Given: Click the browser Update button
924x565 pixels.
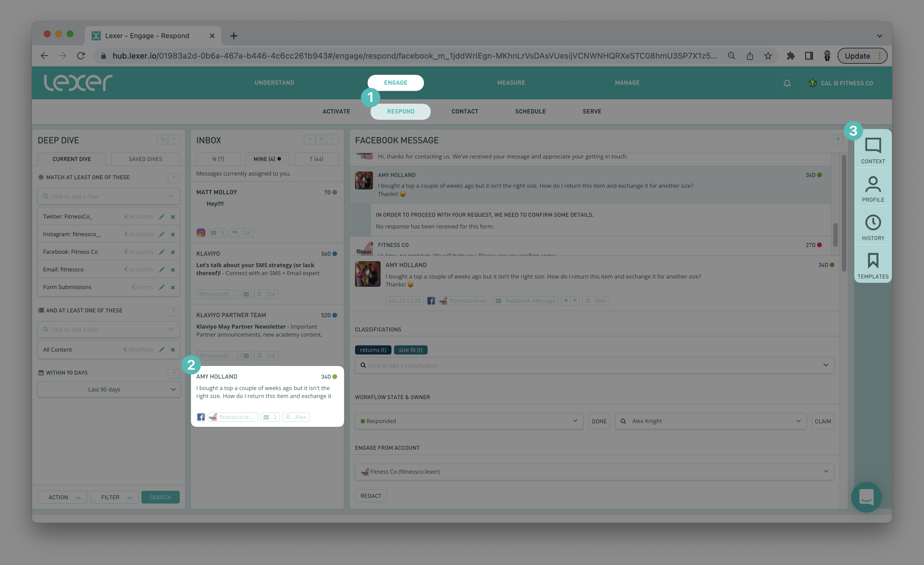Looking at the screenshot, I should [x=862, y=56].
